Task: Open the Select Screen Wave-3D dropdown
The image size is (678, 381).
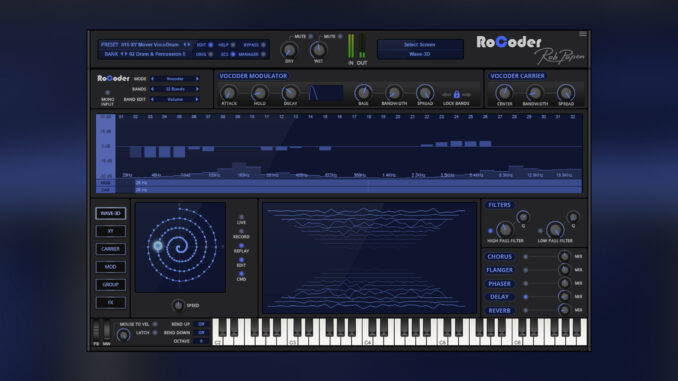Action: tap(420, 54)
